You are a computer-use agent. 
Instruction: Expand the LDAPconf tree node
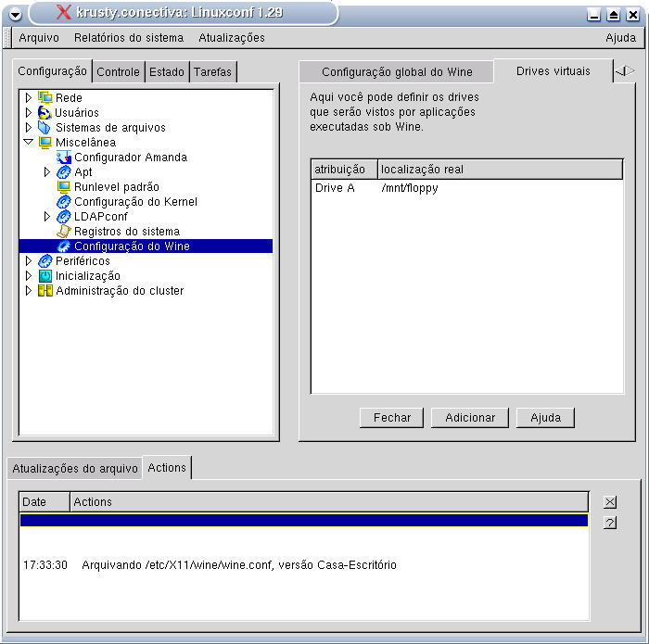point(46,216)
